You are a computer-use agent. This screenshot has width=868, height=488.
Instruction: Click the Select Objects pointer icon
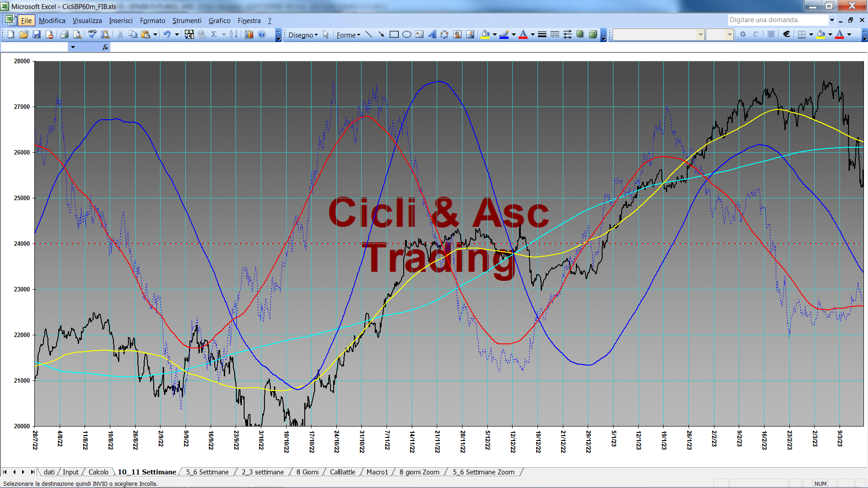click(x=326, y=35)
